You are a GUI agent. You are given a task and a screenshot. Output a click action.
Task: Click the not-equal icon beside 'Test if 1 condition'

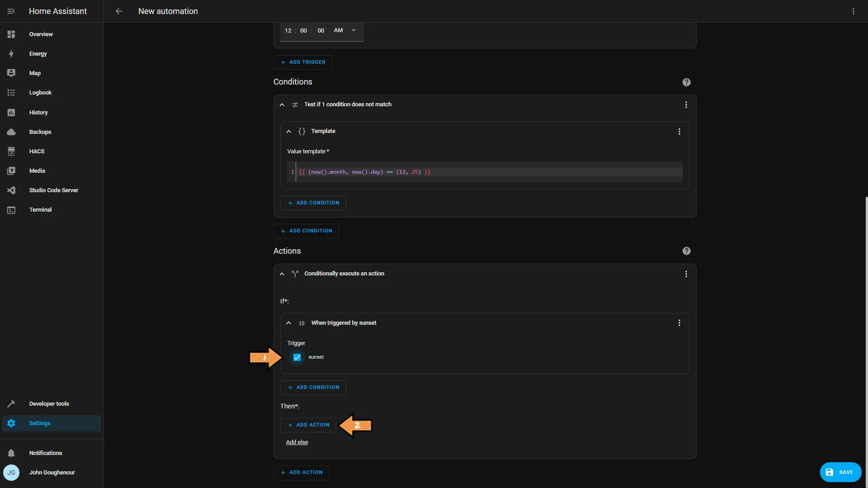(295, 105)
